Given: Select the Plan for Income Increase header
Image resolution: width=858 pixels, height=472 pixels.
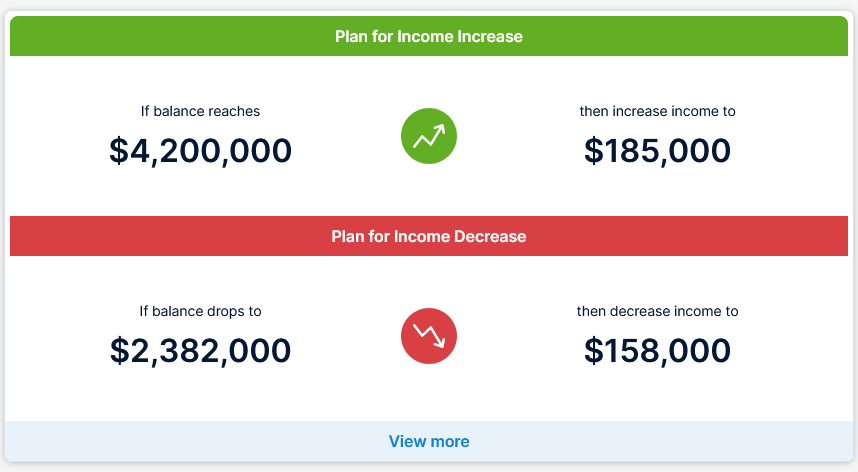Looking at the screenshot, I should coord(428,36).
